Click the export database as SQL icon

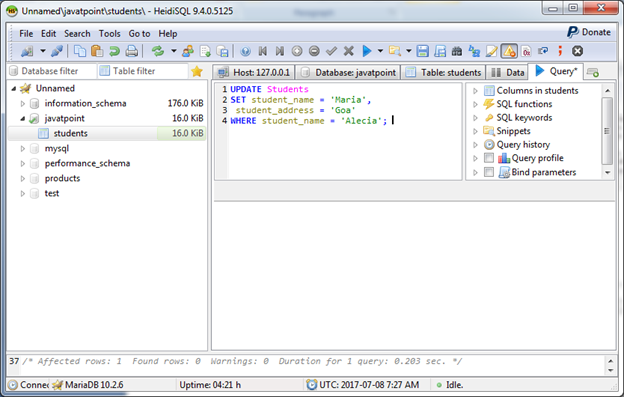pyautogui.click(x=222, y=51)
